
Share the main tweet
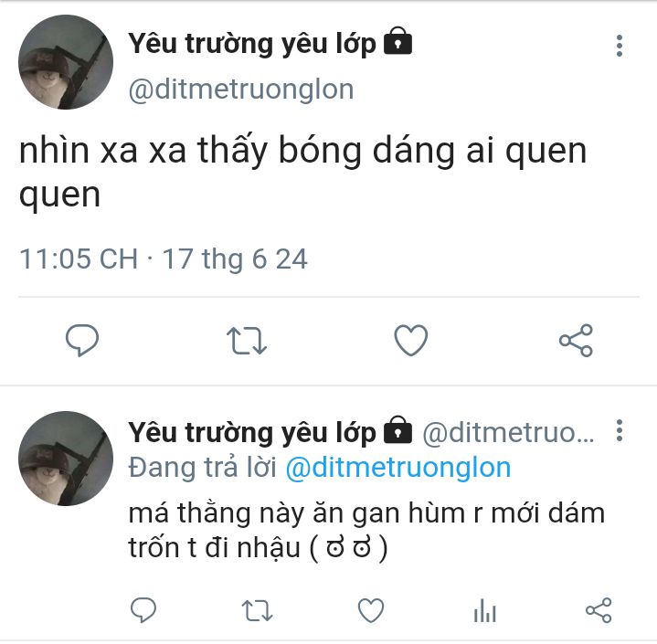[576, 340]
